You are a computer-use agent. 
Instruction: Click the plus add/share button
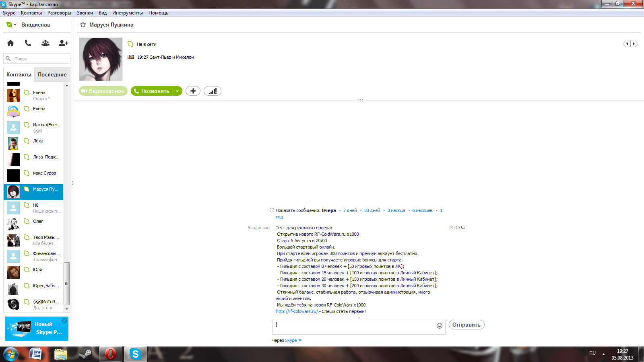193,91
